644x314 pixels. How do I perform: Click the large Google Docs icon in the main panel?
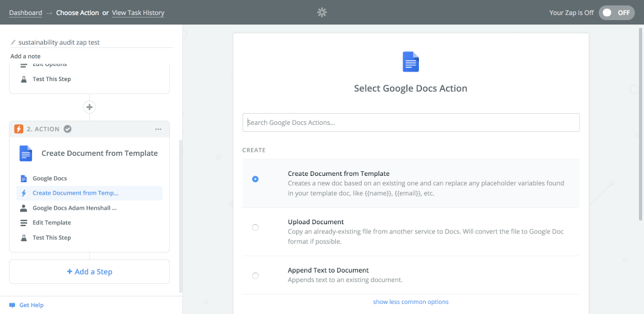click(411, 62)
